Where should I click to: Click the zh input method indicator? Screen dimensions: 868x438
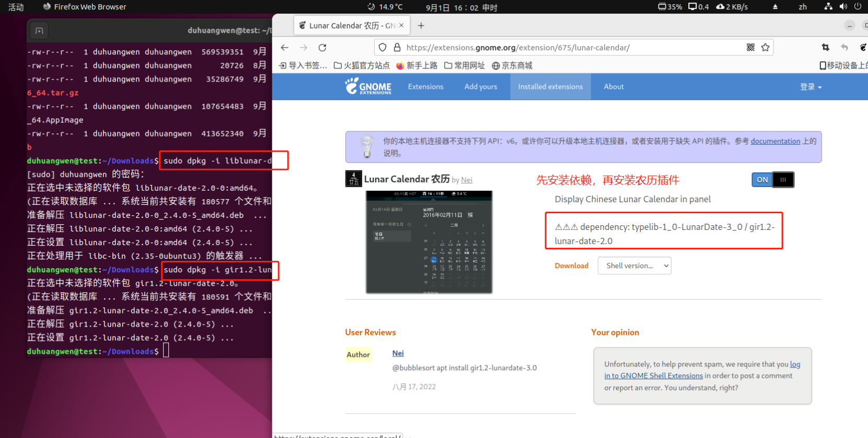pyautogui.click(x=803, y=7)
